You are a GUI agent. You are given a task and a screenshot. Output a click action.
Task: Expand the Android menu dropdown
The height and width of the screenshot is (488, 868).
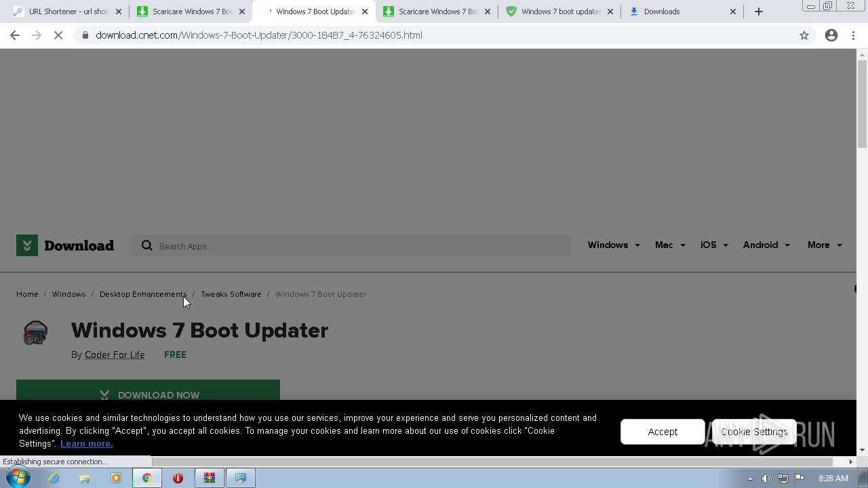coord(766,245)
